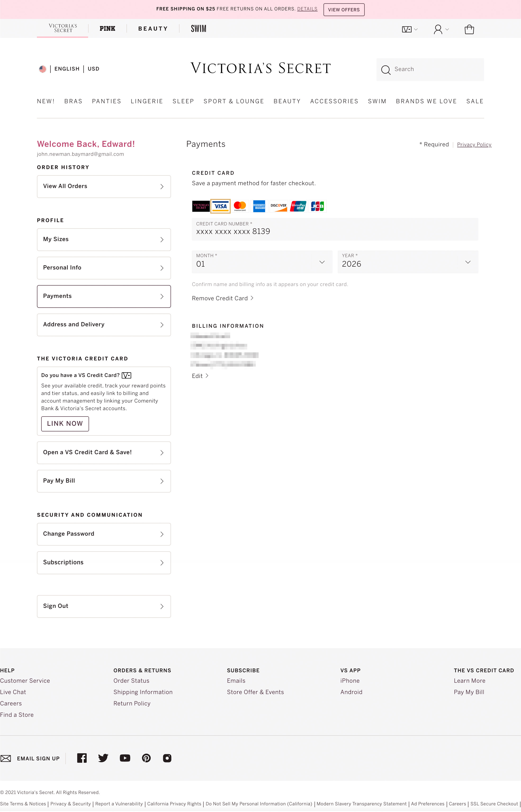Screen dimensions: 521x812
Task: Open the shopping bag icon
Action: pyautogui.click(x=469, y=29)
